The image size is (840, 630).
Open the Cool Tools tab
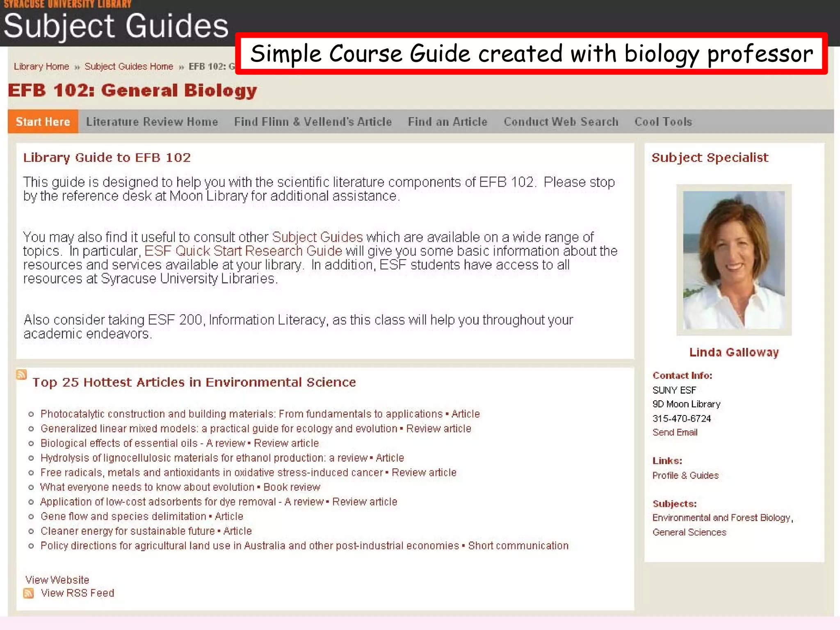(x=663, y=122)
